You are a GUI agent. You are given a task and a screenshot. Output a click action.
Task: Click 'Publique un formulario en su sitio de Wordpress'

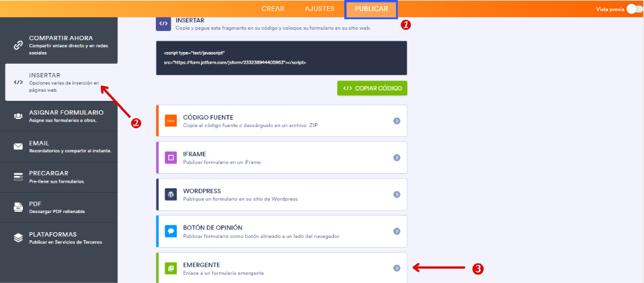tap(240, 199)
